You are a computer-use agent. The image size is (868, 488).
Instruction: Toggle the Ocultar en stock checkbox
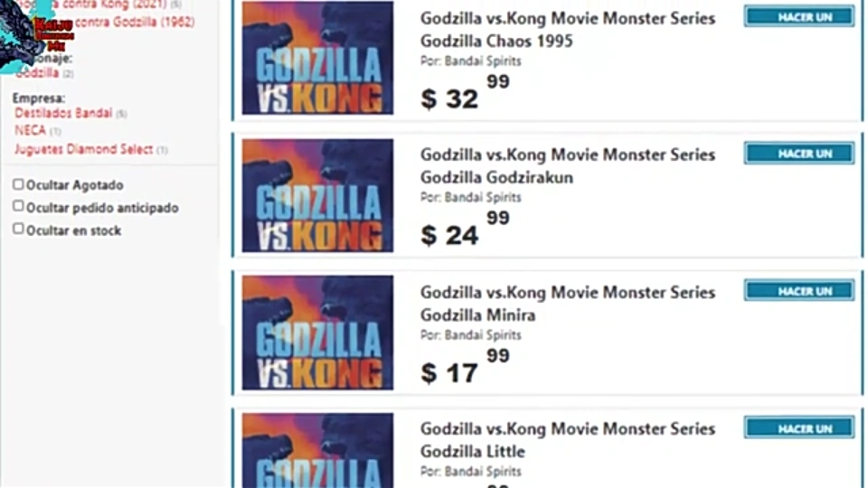18,230
